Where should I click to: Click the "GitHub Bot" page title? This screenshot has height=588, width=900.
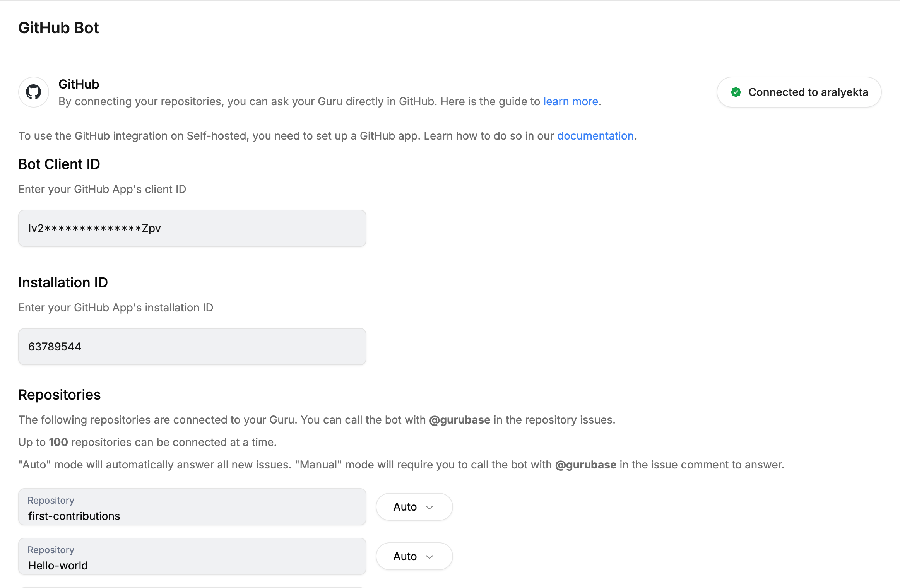[x=58, y=28]
